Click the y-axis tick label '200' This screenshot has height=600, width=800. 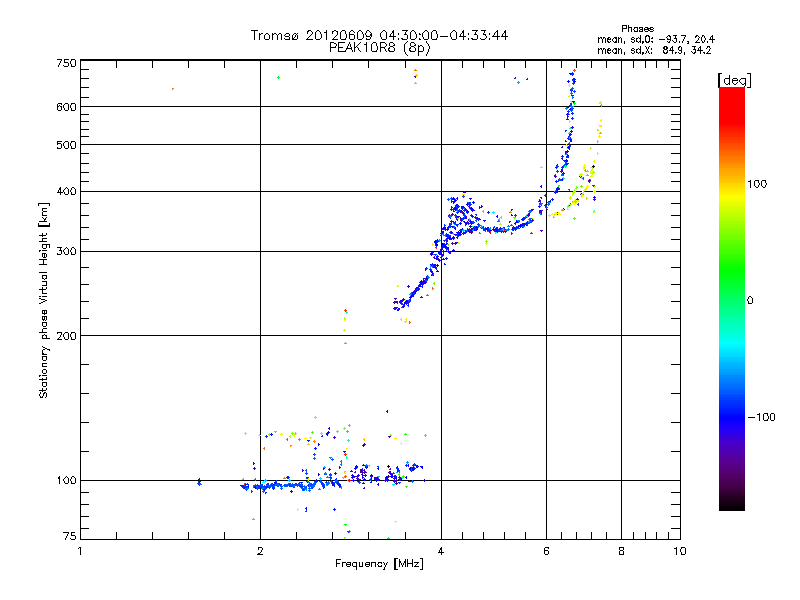coord(66,336)
